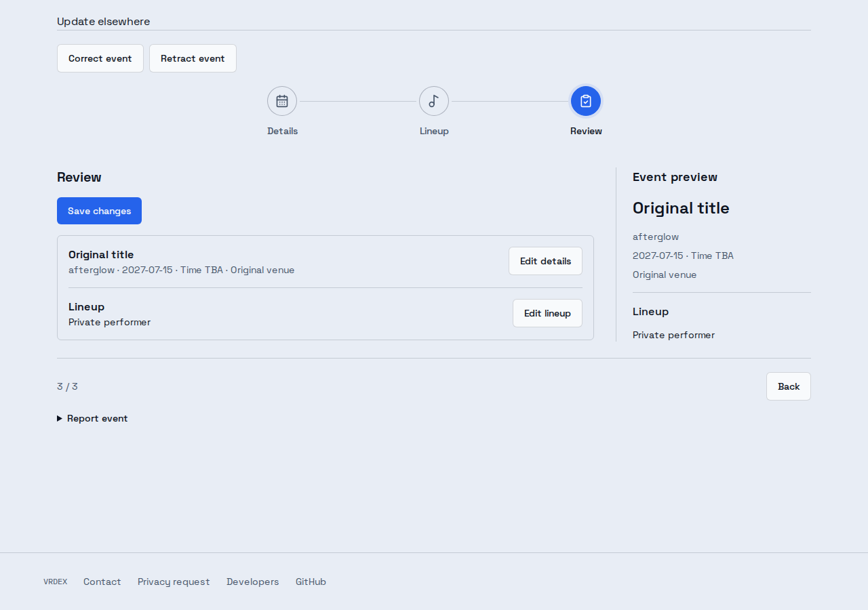Click the 'Update elsewhere' heading text
Screen dimensions: 868x610
click(104, 22)
